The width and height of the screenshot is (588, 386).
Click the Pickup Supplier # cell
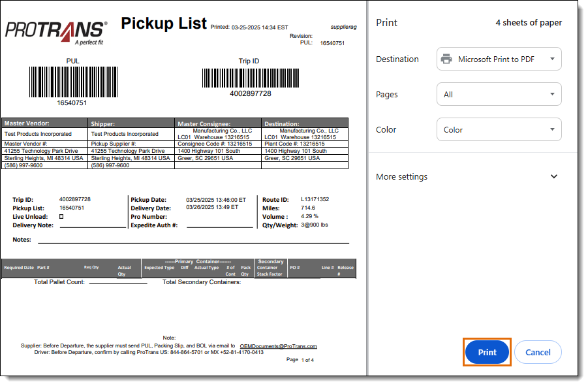[131, 144]
